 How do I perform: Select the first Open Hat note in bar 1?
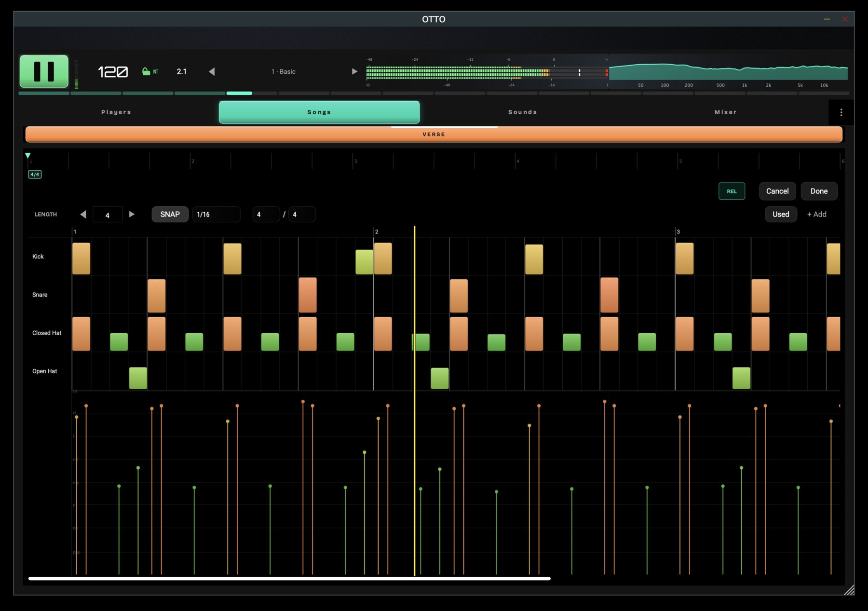point(138,378)
